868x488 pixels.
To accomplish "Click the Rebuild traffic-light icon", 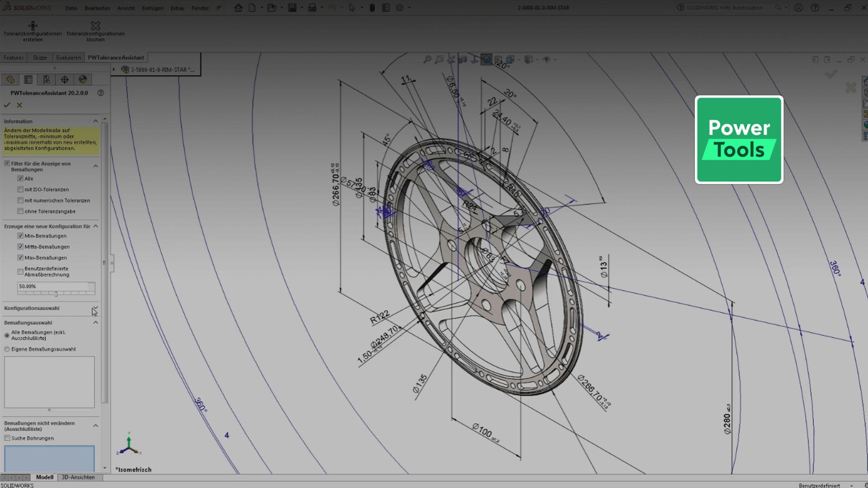I will tap(372, 8).
